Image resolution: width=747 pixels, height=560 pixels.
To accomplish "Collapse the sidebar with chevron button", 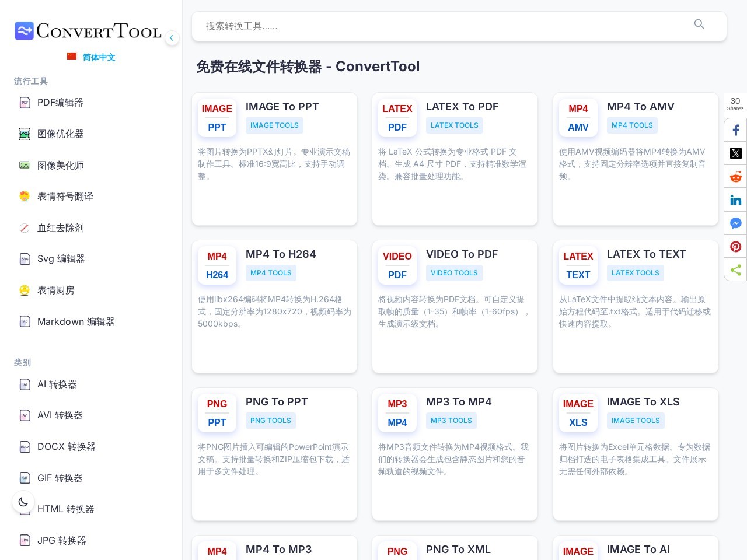I will point(172,38).
